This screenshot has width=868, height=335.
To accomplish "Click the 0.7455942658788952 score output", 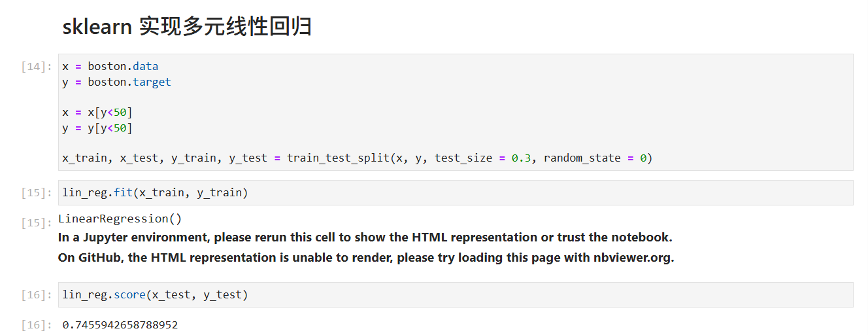I will pyautogui.click(x=120, y=325).
